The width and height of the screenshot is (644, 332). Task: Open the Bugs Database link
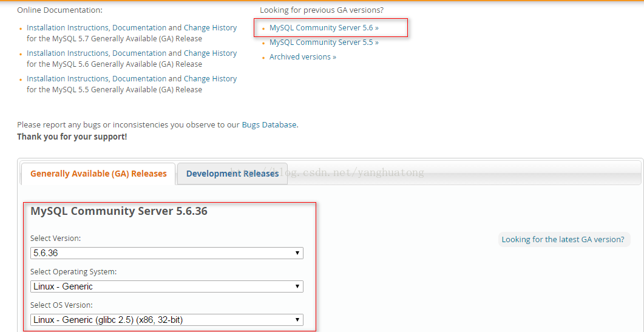(269, 125)
